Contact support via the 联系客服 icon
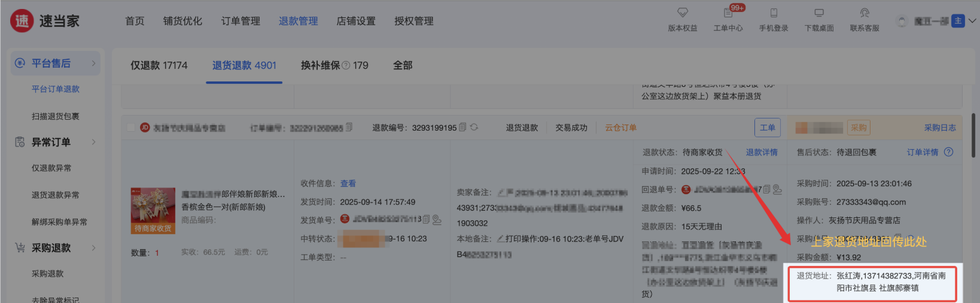This screenshot has width=980, height=303. pyautogui.click(x=865, y=13)
